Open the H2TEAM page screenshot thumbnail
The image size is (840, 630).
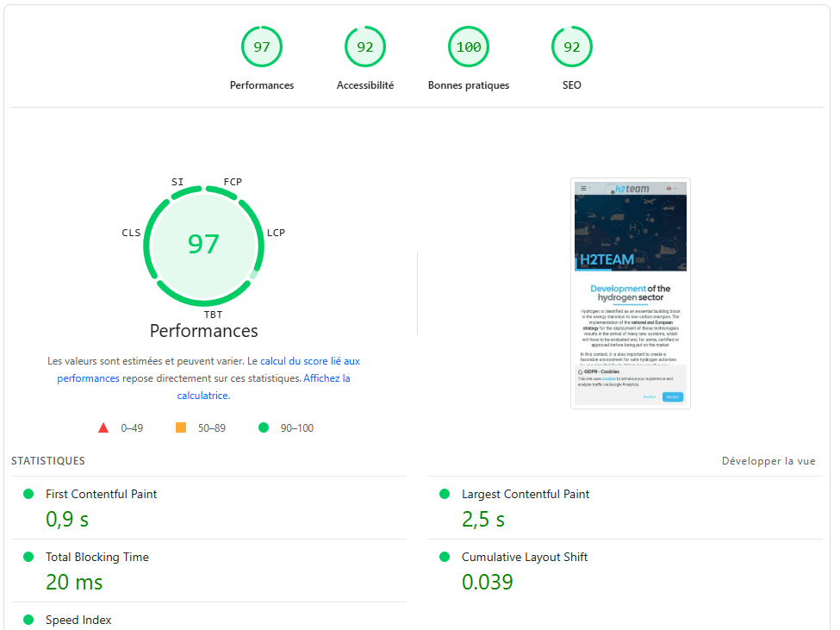tap(630, 293)
